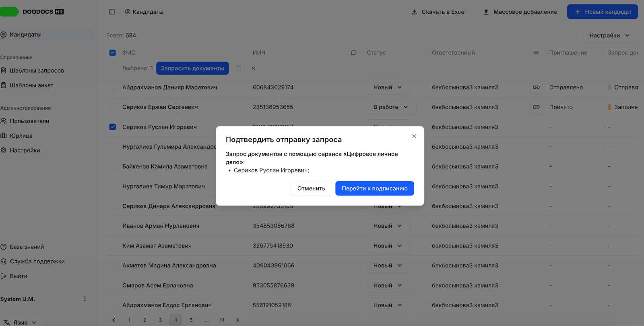644x326 pixels.
Task: Uncheck Сериков Руслан Игоревич row
Action: click(113, 127)
